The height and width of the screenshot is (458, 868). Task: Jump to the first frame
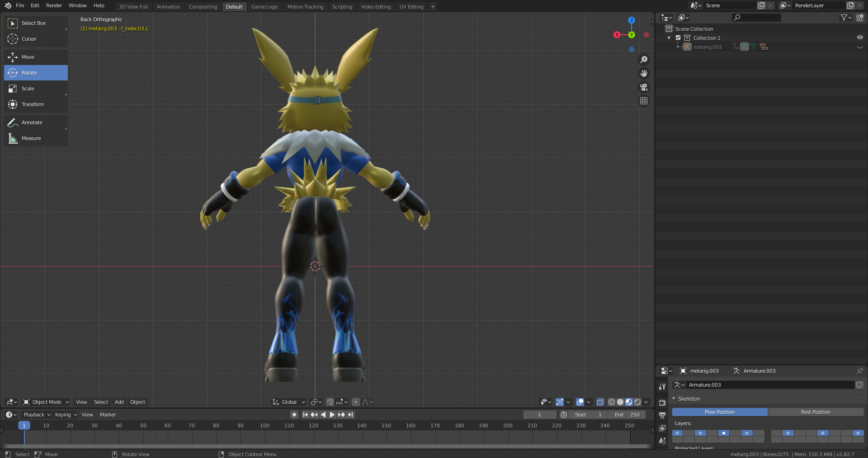(x=305, y=415)
